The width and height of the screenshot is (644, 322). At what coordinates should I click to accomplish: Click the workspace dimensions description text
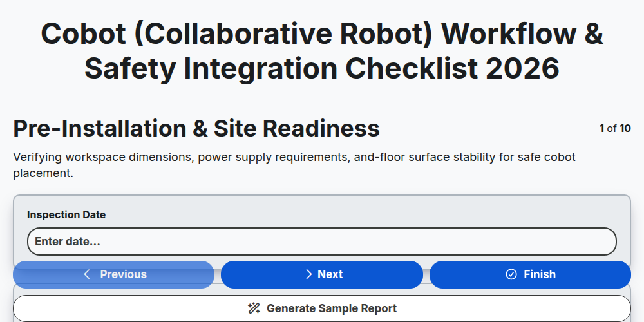coord(294,165)
